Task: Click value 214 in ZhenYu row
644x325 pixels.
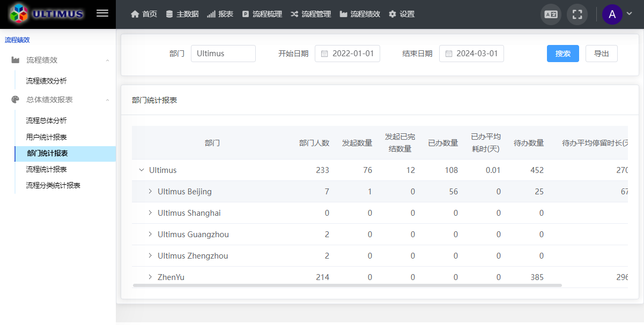Action: click(323, 277)
